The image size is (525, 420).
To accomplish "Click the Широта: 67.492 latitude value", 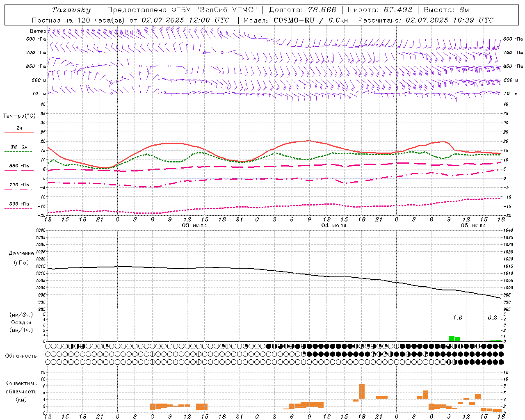I will (x=380, y=10).
